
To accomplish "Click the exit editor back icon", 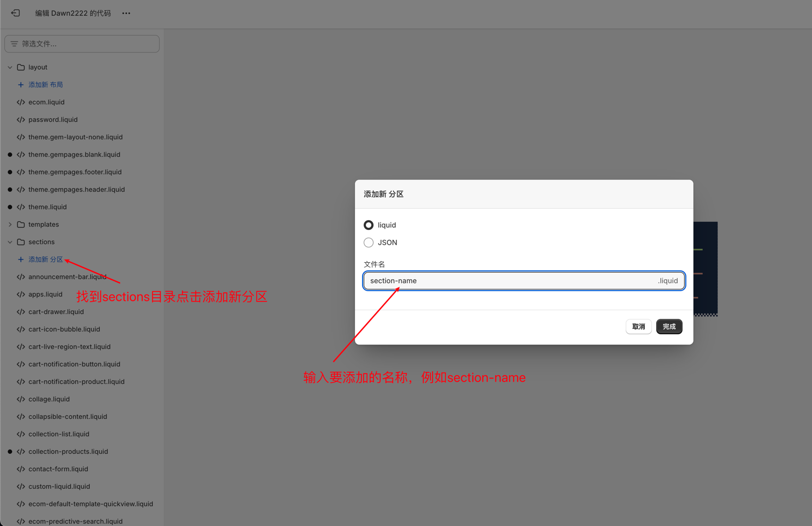I will [x=15, y=13].
